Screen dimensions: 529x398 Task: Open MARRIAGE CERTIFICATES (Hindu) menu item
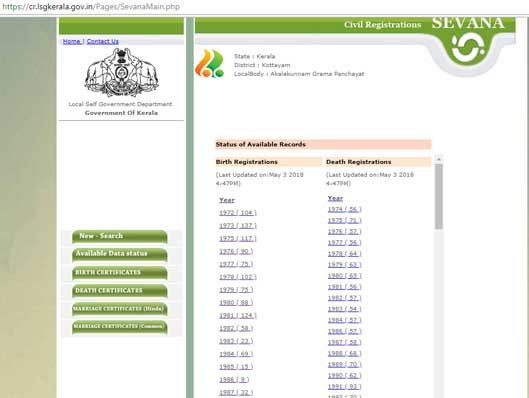120,309
